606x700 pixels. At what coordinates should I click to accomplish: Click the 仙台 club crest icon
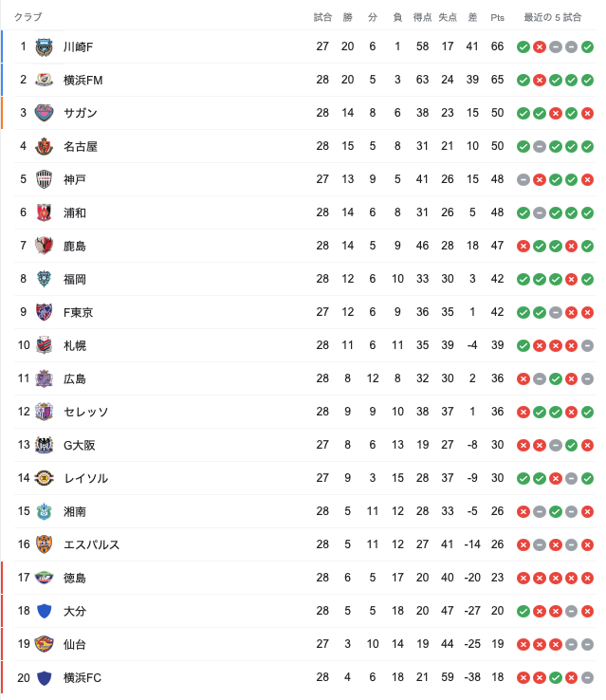click(x=44, y=644)
